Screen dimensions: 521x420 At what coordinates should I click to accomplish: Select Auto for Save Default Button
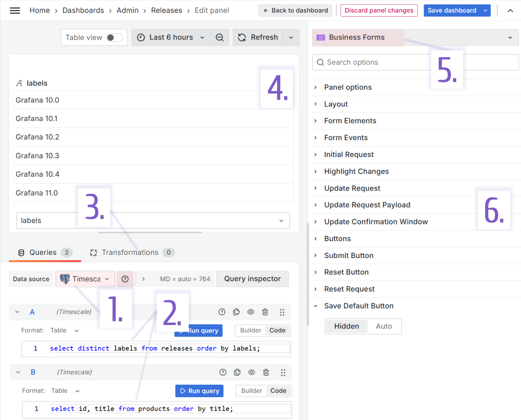click(384, 326)
